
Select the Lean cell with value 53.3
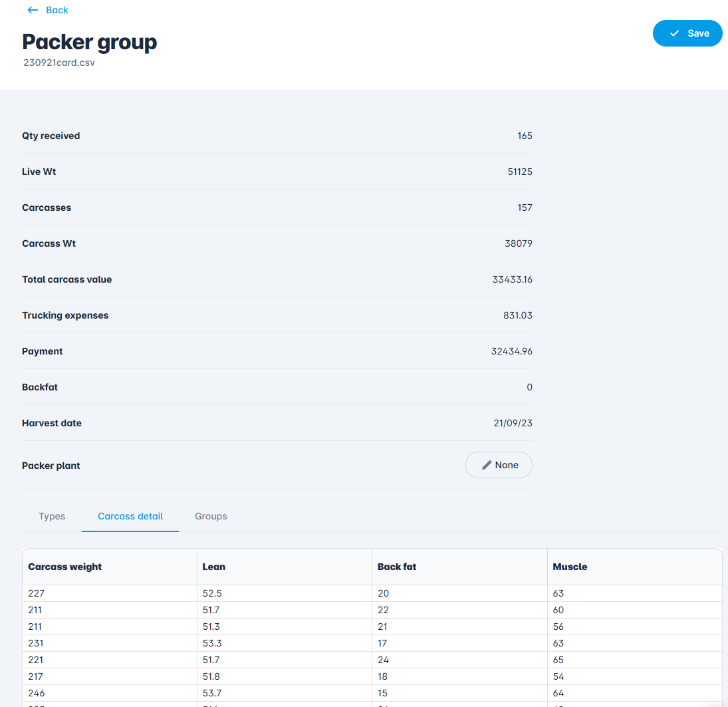pos(212,643)
